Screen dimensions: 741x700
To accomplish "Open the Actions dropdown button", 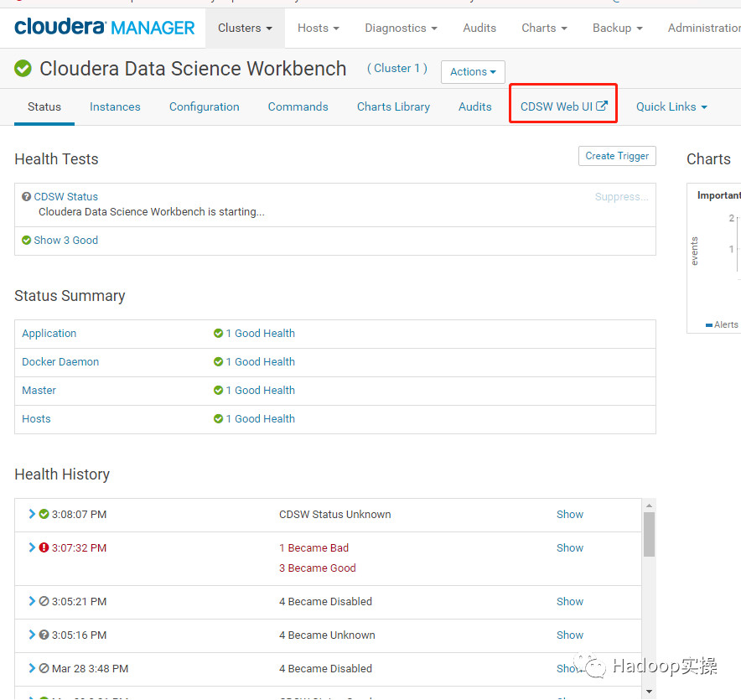I will tap(473, 72).
